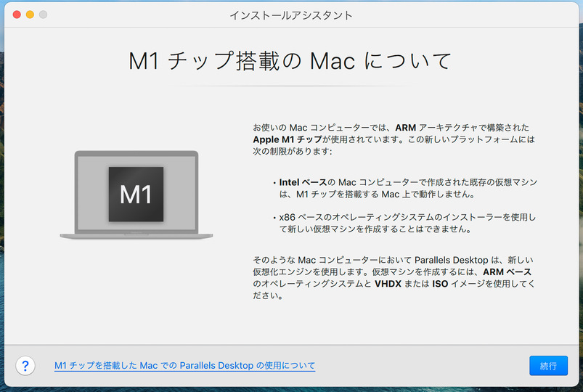Click the paragraph mentioning 'VHDX または ISO'
This screenshot has height=392, width=583.
pos(394,277)
